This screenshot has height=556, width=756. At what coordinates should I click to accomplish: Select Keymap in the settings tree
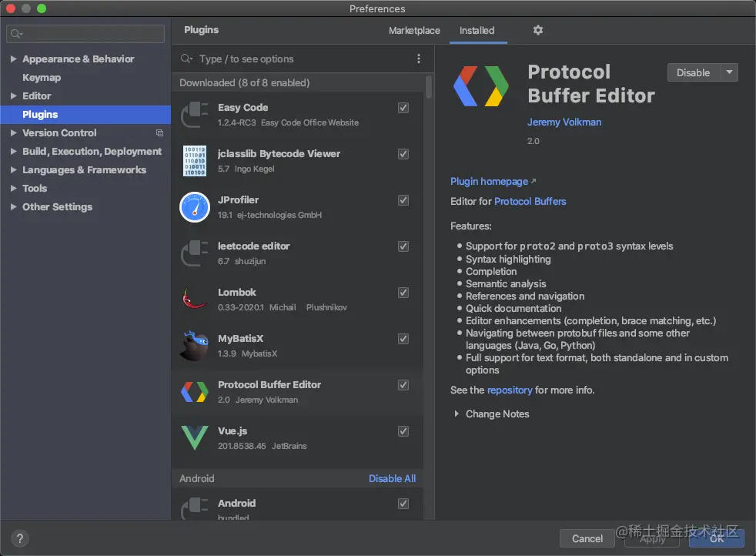pos(42,78)
